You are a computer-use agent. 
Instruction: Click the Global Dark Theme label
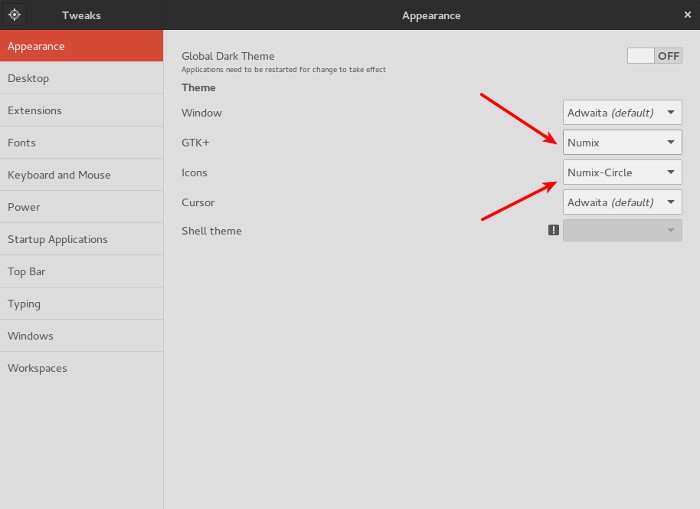click(x=228, y=56)
